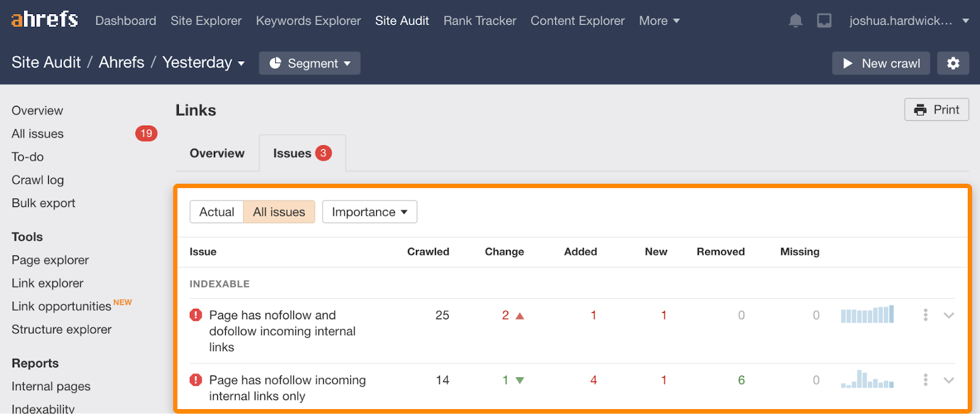
Task: Open Indexability report
Action: point(43,408)
